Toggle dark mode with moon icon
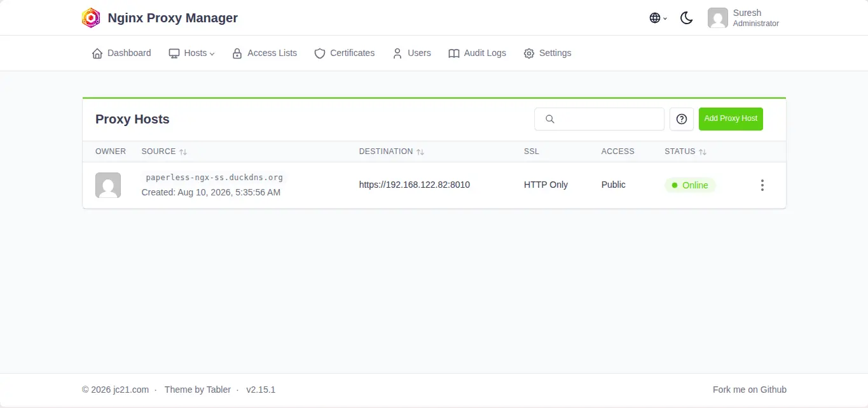This screenshot has width=868, height=408. tap(686, 18)
